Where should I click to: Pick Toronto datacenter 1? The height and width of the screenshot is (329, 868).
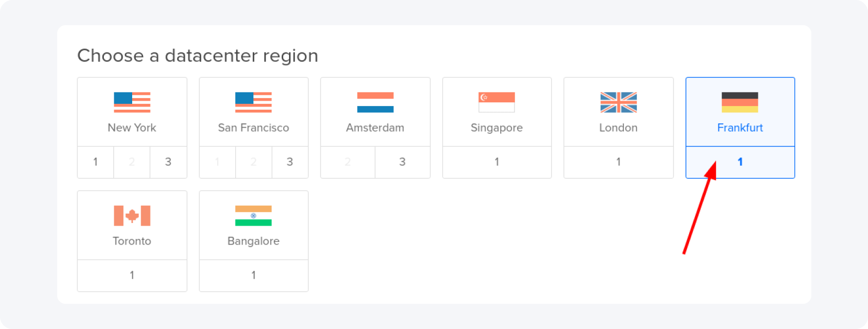pos(132,275)
